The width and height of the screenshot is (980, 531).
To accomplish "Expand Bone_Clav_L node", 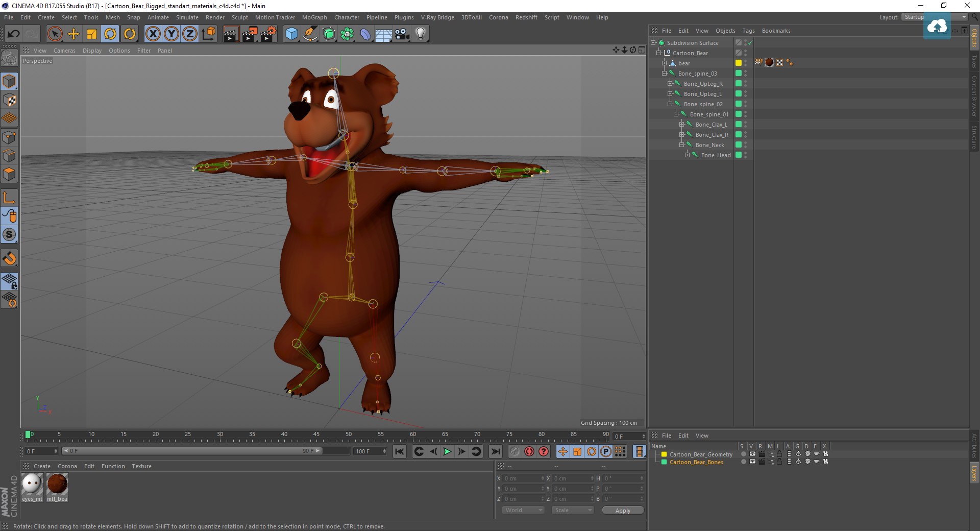I will (682, 124).
